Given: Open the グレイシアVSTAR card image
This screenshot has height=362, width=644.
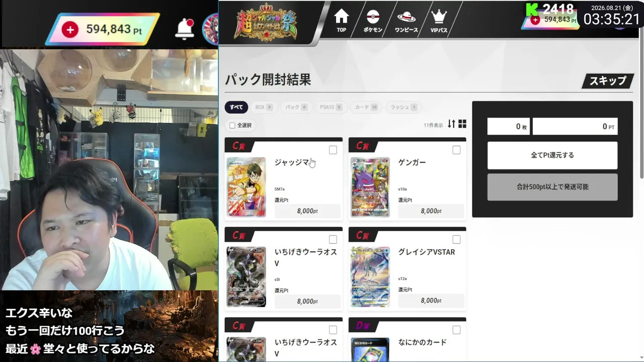Looking at the screenshot, I should (x=370, y=277).
